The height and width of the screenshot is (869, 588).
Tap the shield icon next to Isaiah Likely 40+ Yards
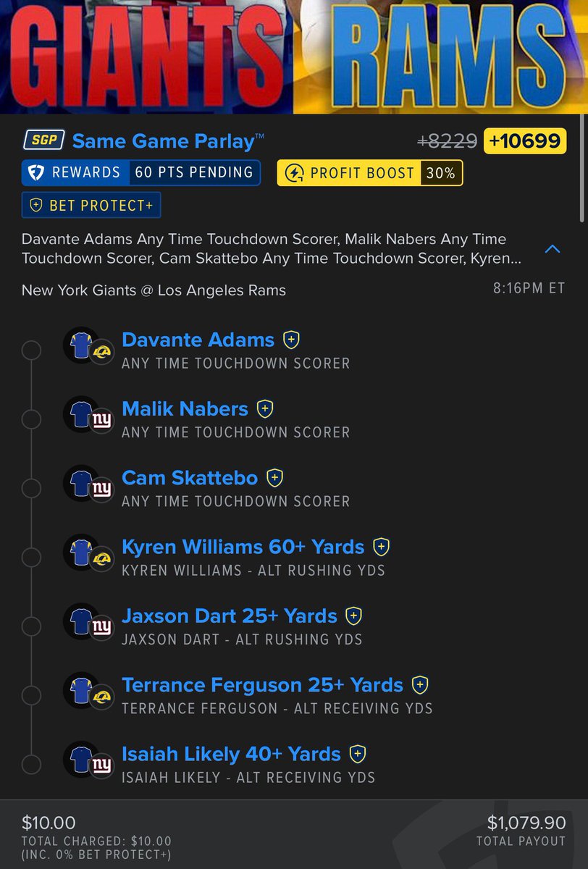click(x=357, y=754)
